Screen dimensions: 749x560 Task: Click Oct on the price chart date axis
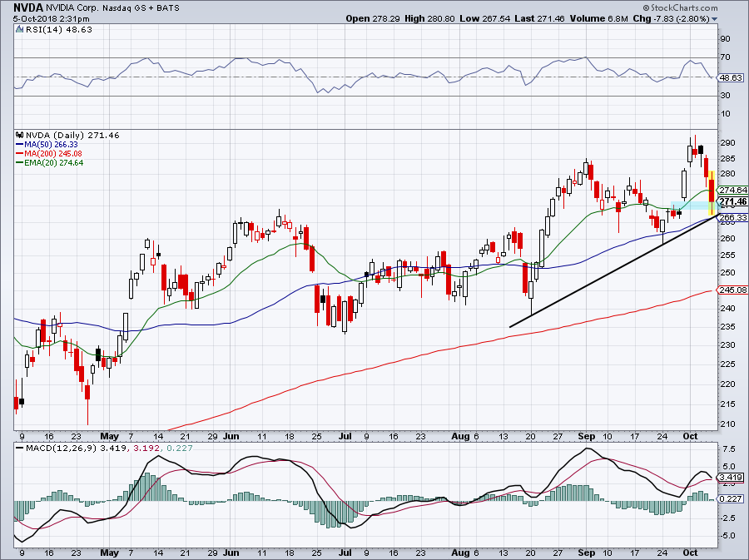pyautogui.click(x=690, y=436)
